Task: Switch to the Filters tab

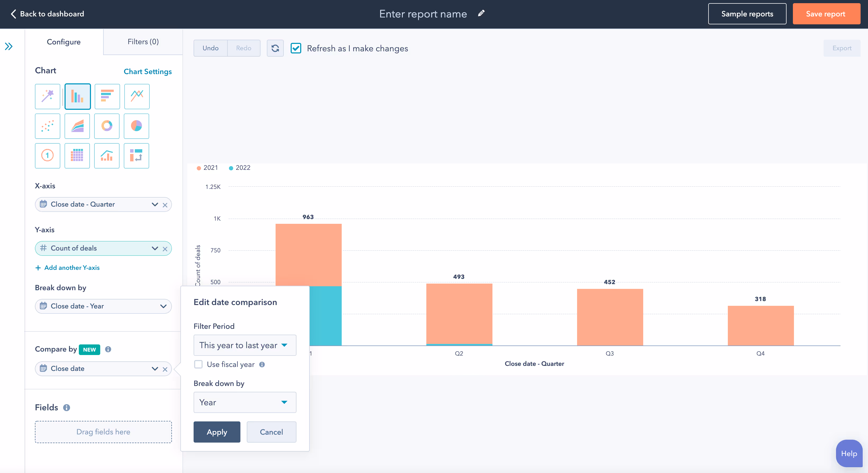Action: point(143,42)
